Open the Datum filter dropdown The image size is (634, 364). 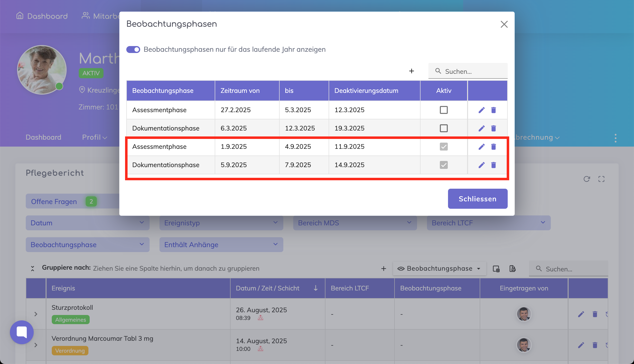[x=87, y=223]
